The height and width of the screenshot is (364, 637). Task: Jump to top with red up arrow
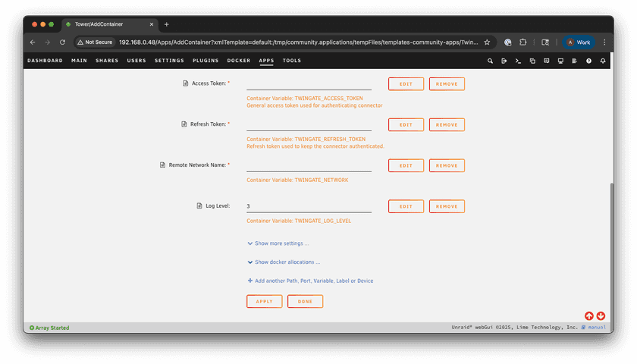(x=589, y=315)
